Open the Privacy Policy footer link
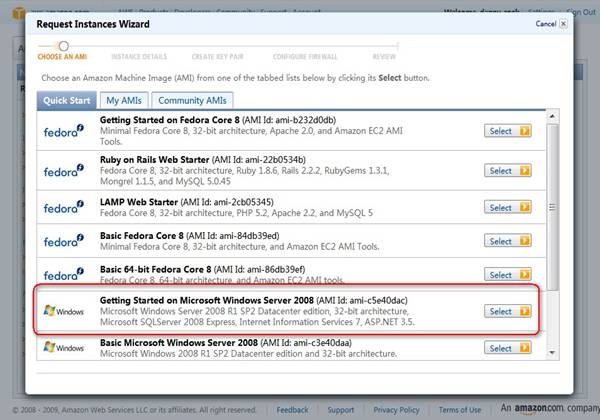 pos(396,410)
